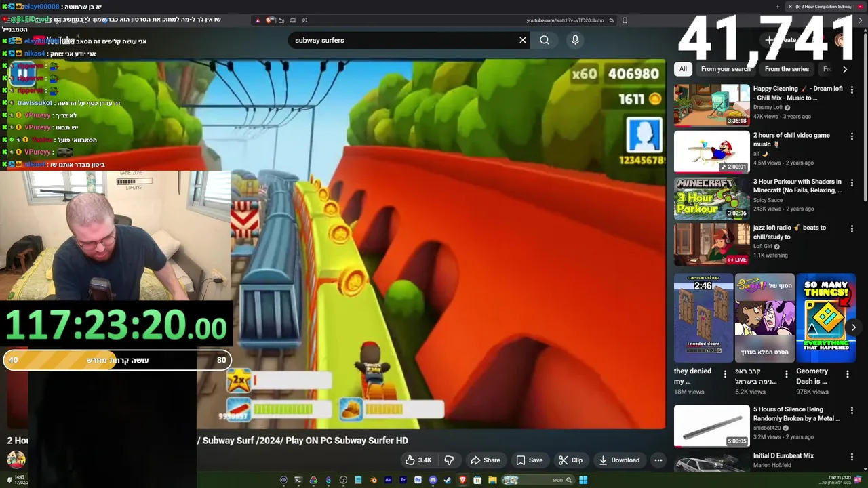Open options for Initial D Eurobeat Mix
Image resolution: width=868 pixels, height=488 pixels.
pos(852,457)
